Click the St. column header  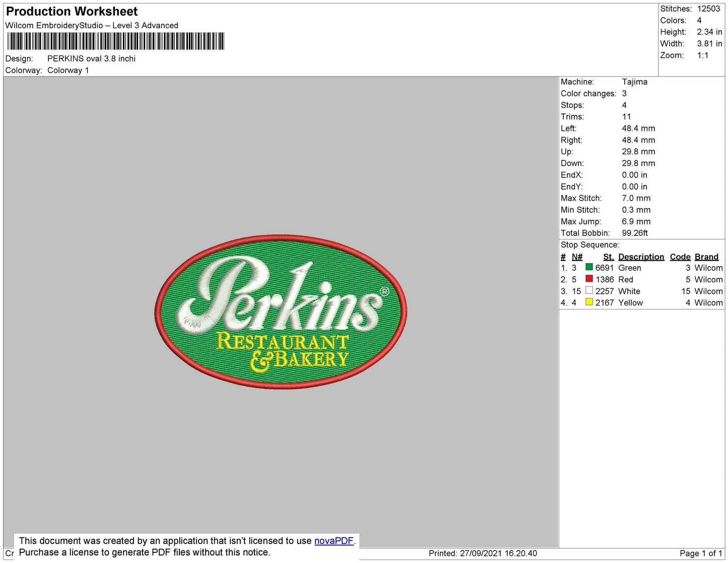(609, 257)
